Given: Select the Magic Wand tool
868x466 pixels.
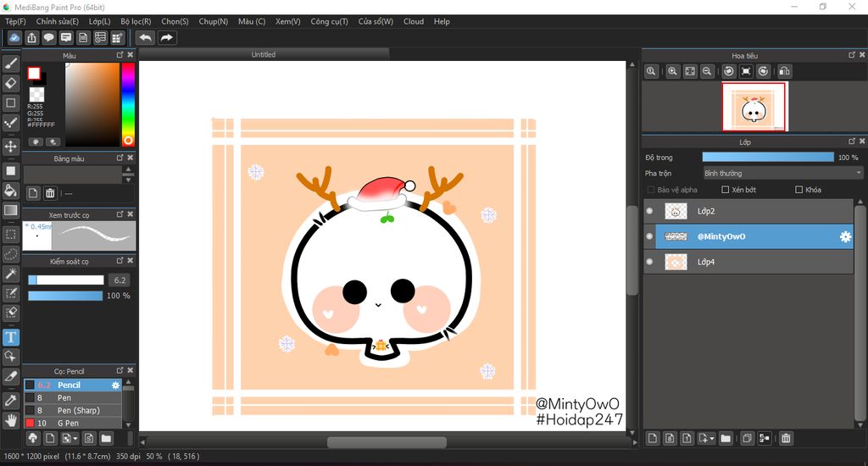Looking at the screenshot, I should pyautogui.click(x=10, y=274).
